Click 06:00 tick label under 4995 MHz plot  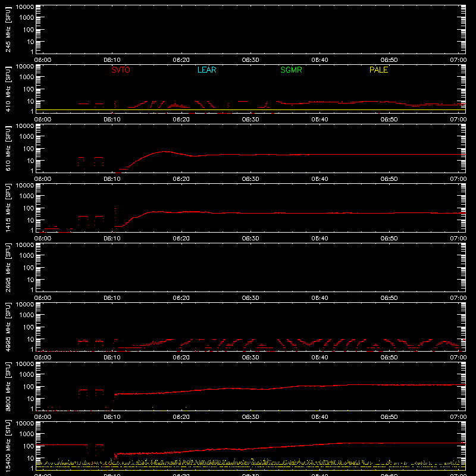click(42, 358)
